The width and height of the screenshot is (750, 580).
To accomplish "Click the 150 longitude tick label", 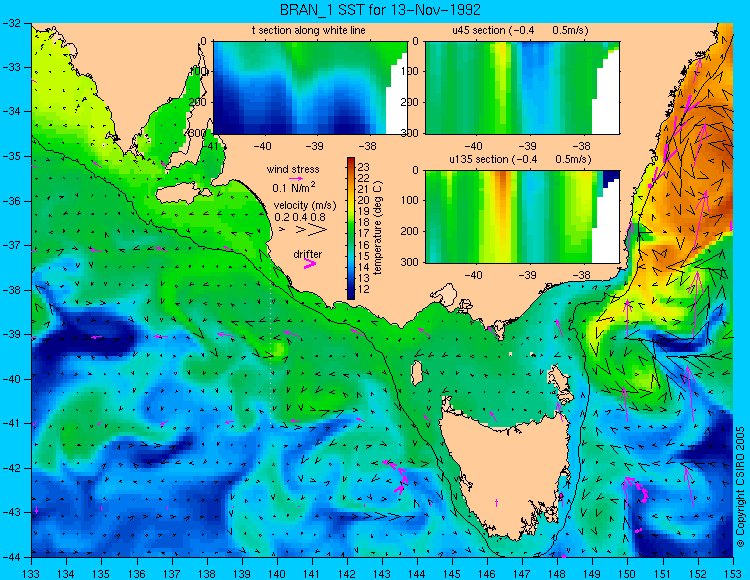I will click(628, 572).
